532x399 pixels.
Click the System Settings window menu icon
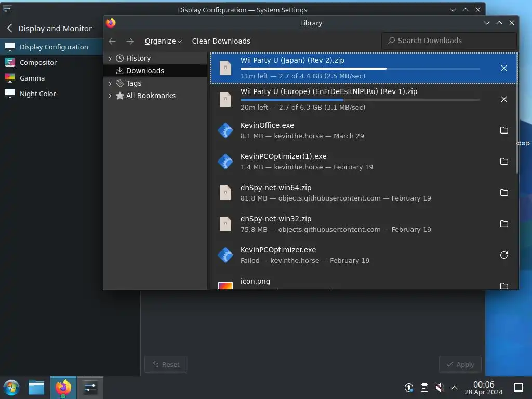(x=7, y=8)
